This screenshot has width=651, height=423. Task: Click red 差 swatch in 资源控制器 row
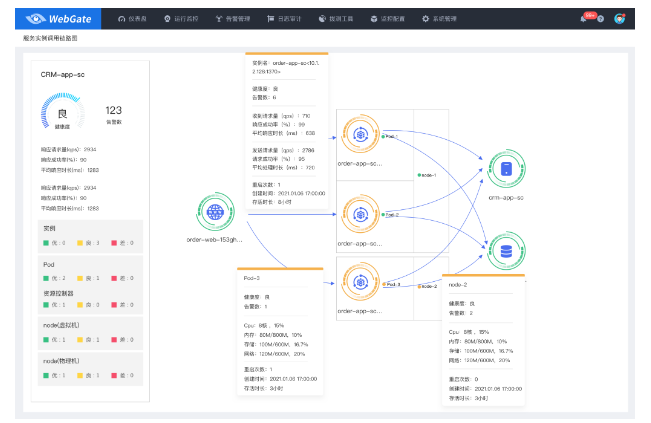pyautogui.click(x=114, y=305)
